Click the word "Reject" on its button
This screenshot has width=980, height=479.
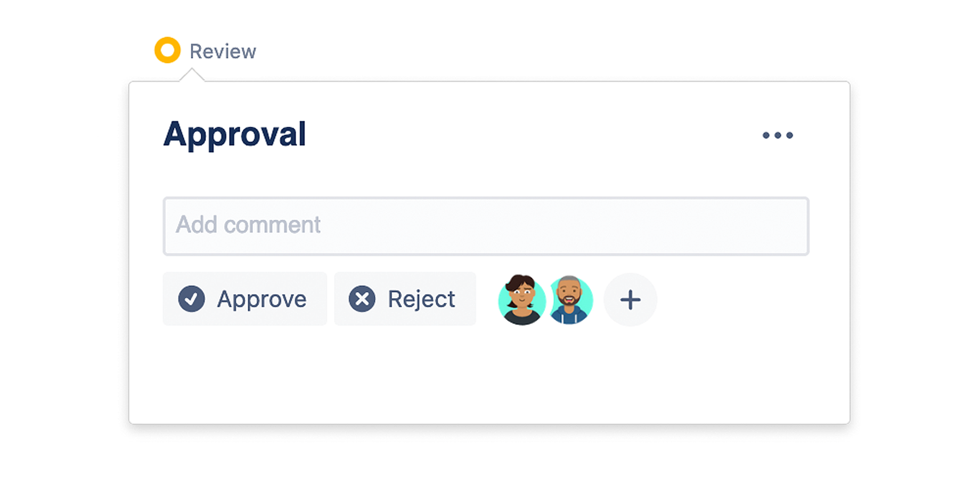421,299
